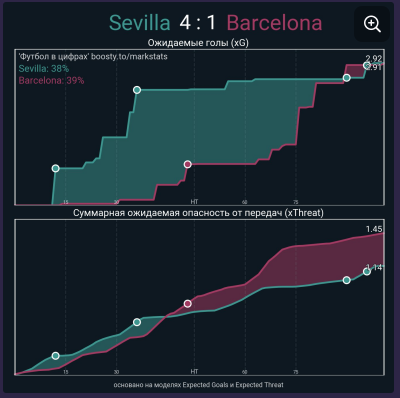Click Barcelona's goal marker on xThreat chart
This screenshot has width=400, height=398.
pos(188,303)
